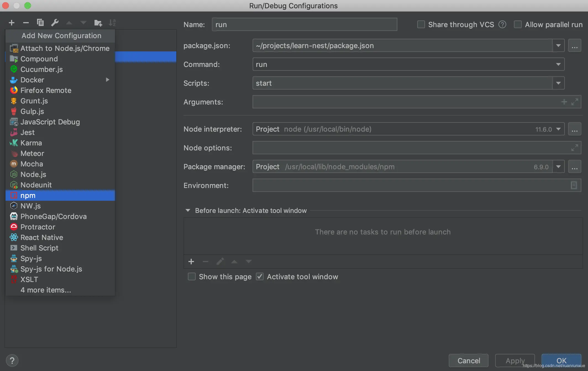Viewport: 588px width, 371px height.
Task: Click 4 more items link
Action: pyautogui.click(x=46, y=290)
